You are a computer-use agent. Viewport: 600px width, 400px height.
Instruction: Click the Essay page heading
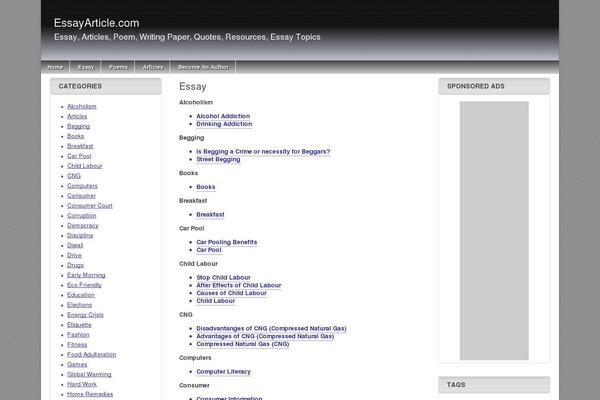pos(193,87)
